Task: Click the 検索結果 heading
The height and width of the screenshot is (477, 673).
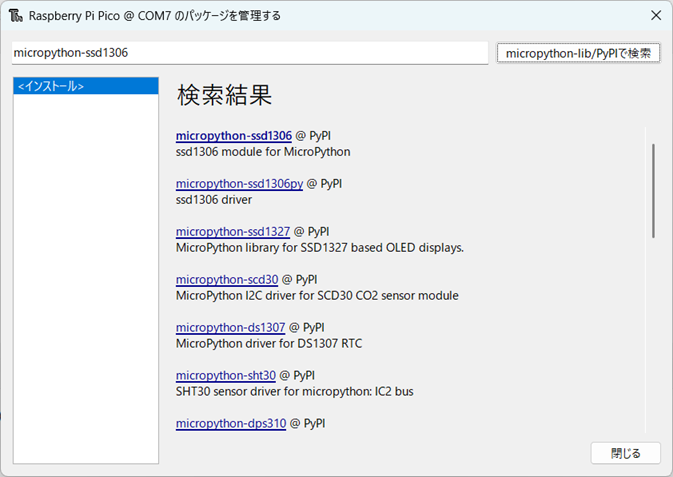Action: (x=224, y=95)
